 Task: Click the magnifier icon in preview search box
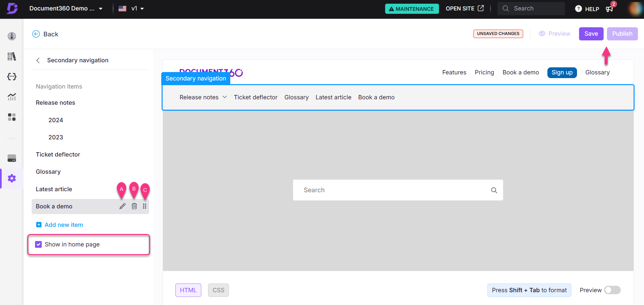[494, 190]
